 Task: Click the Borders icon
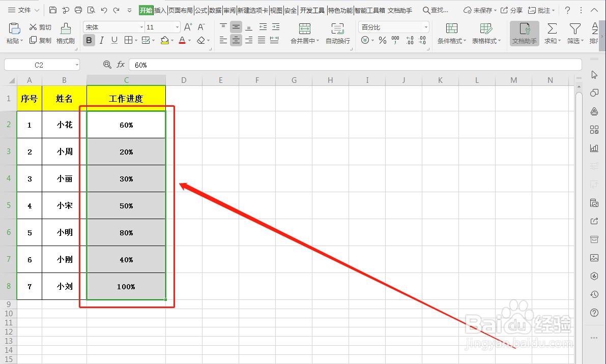(x=128, y=40)
